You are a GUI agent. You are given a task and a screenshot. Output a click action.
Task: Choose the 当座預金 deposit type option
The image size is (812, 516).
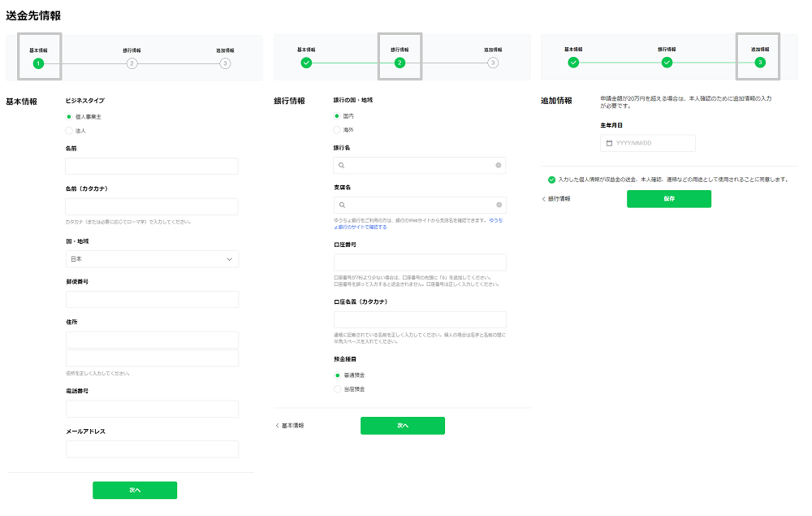[338, 389]
